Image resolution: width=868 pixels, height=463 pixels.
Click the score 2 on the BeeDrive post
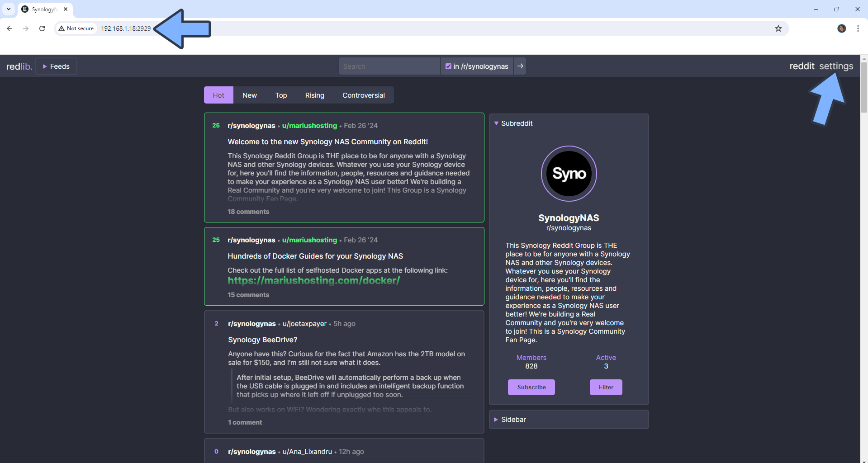click(x=216, y=323)
